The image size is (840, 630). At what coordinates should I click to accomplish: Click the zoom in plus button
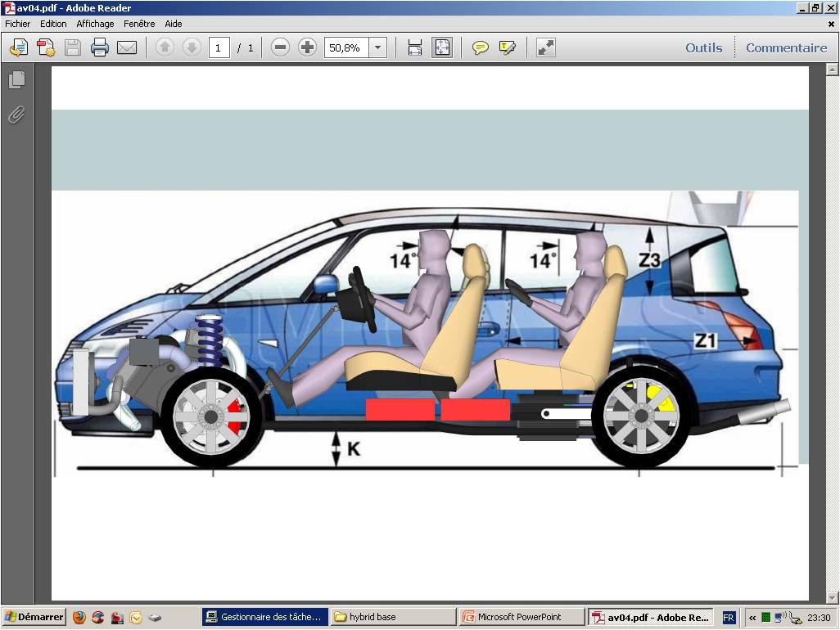307,47
